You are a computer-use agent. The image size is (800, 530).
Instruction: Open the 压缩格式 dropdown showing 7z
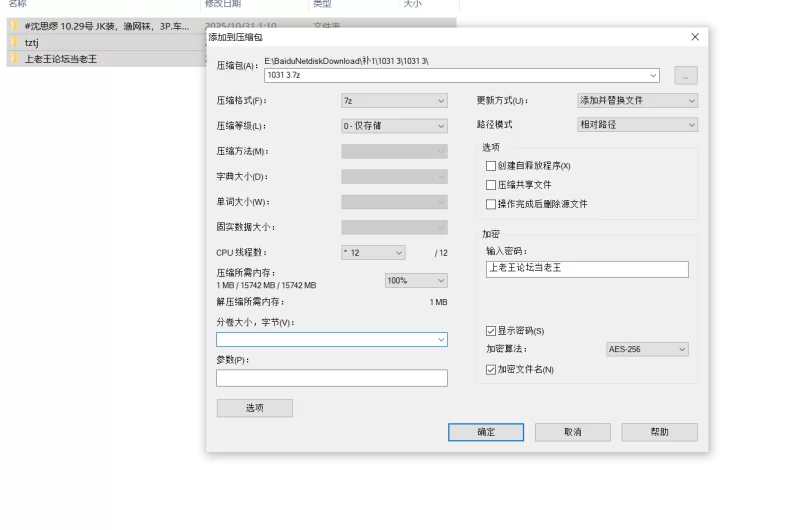[x=394, y=100]
